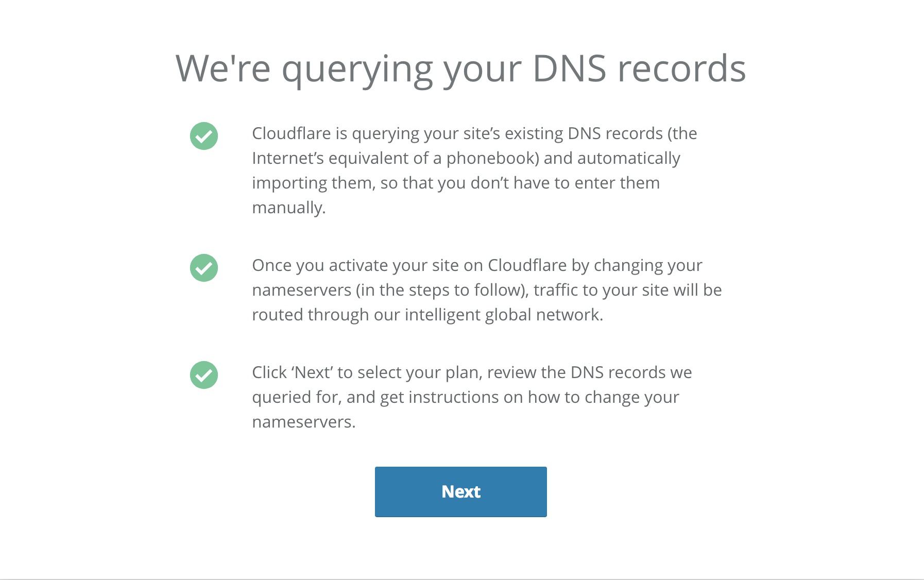
Task: Click the word "manually." ending the first paragraph
Action: pos(289,208)
